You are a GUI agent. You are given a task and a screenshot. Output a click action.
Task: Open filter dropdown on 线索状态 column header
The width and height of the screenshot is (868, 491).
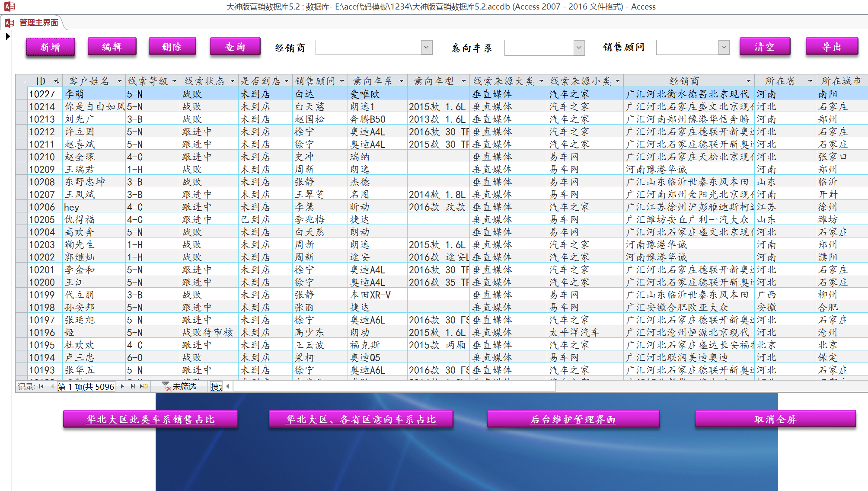232,81
